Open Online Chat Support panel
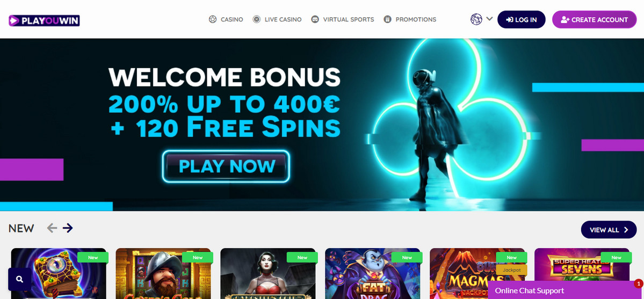Viewport: 644px width, 299px height. (x=566, y=290)
